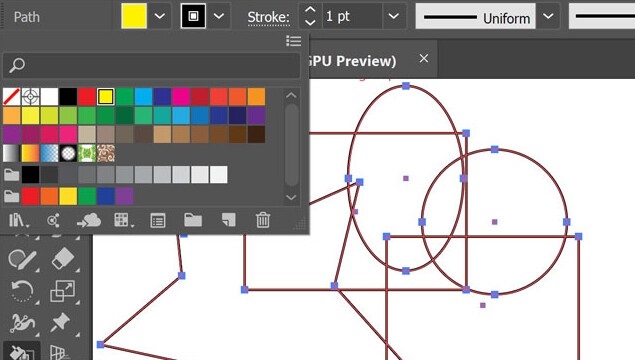
Task: Open the stroke weight dropdown
Action: 393,16
